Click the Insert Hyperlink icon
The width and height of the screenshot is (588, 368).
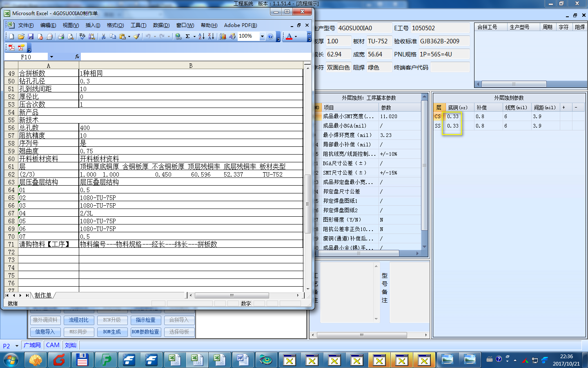[178, 36]
